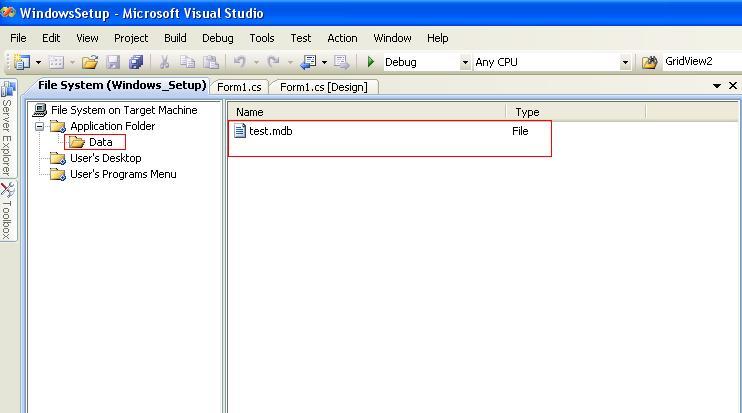Open the active documents list arrow
Viewport: 742px width, 413px height.
click(x=717, y=86)
